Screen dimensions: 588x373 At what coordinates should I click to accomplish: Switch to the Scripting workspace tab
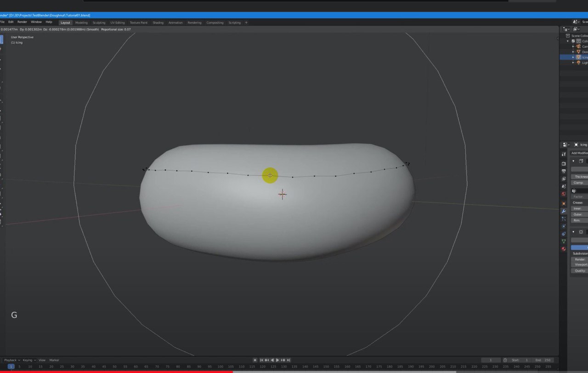click(235, 23)
